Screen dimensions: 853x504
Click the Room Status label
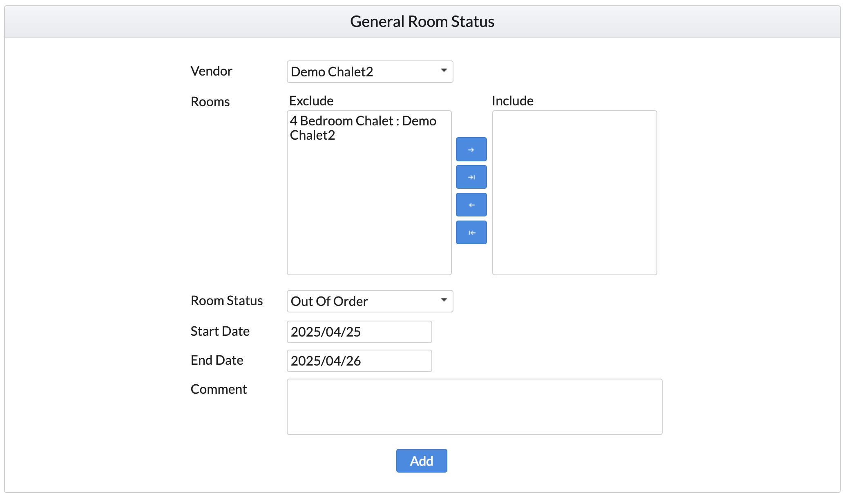227,301
